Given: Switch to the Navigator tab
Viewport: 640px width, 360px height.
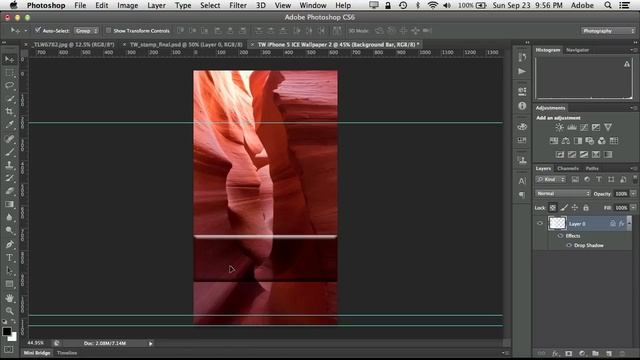Looking at the screenshot, I should point(578,50).
